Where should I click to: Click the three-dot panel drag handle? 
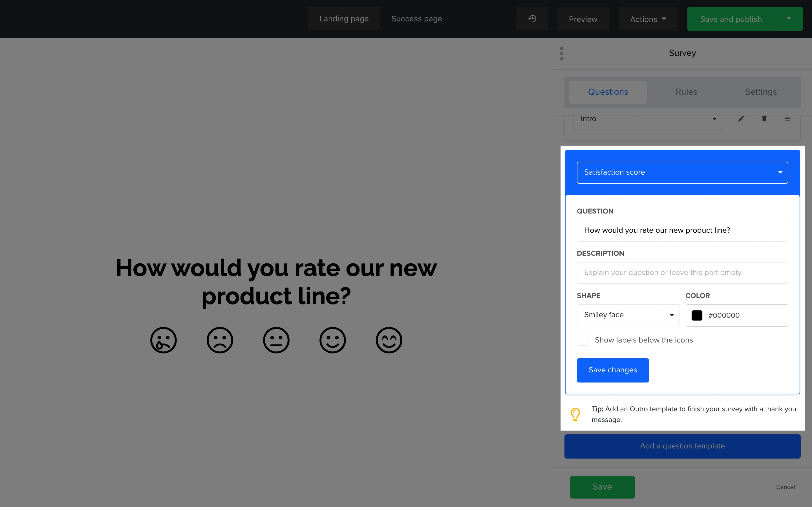click(x=562, y=54)
